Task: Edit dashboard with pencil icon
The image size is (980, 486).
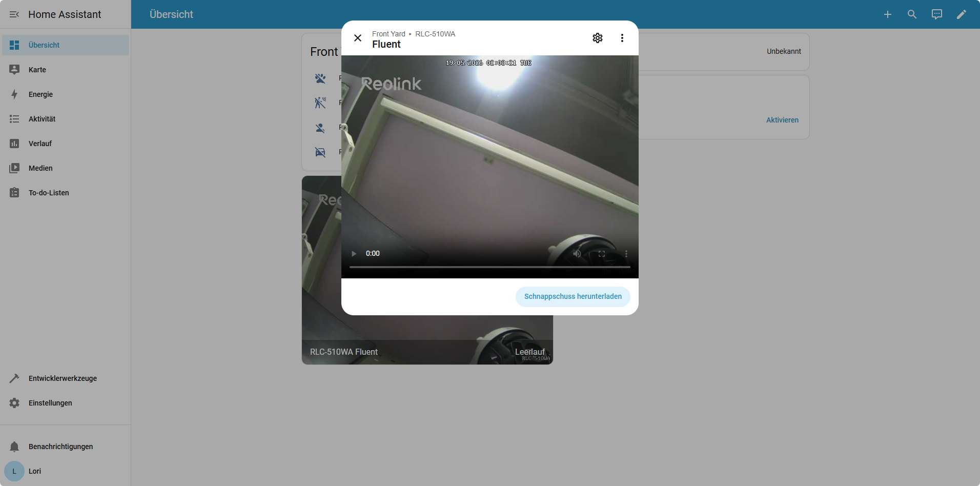Action: tap(962, 14)
